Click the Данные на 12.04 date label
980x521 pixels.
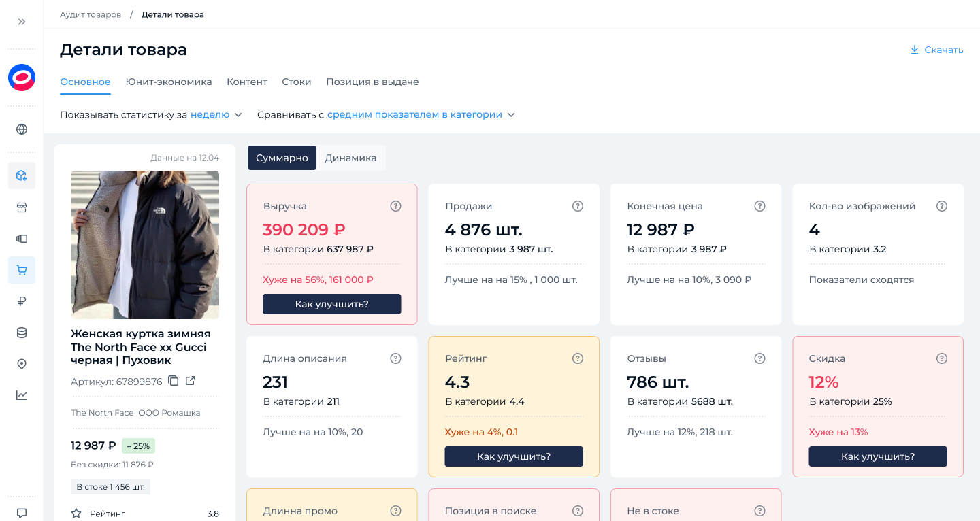[x=185, y=158]
